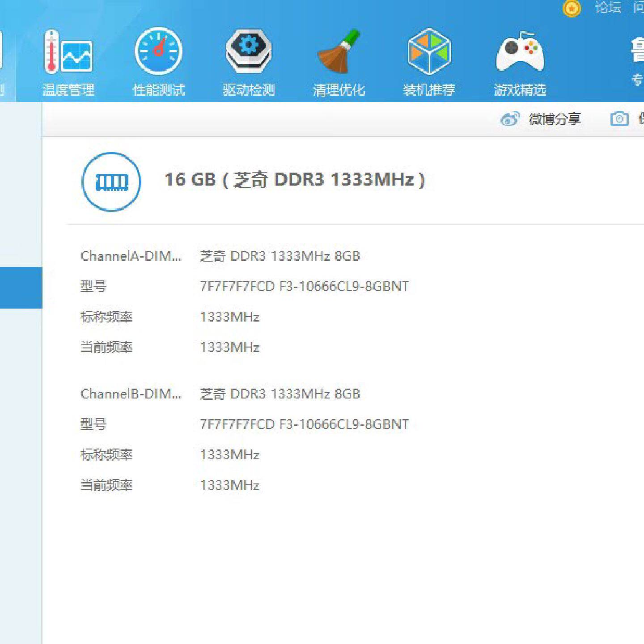
Task: Open the 性能测试 gauge icon
Action: pyautogui.click(x=158, y=51)
